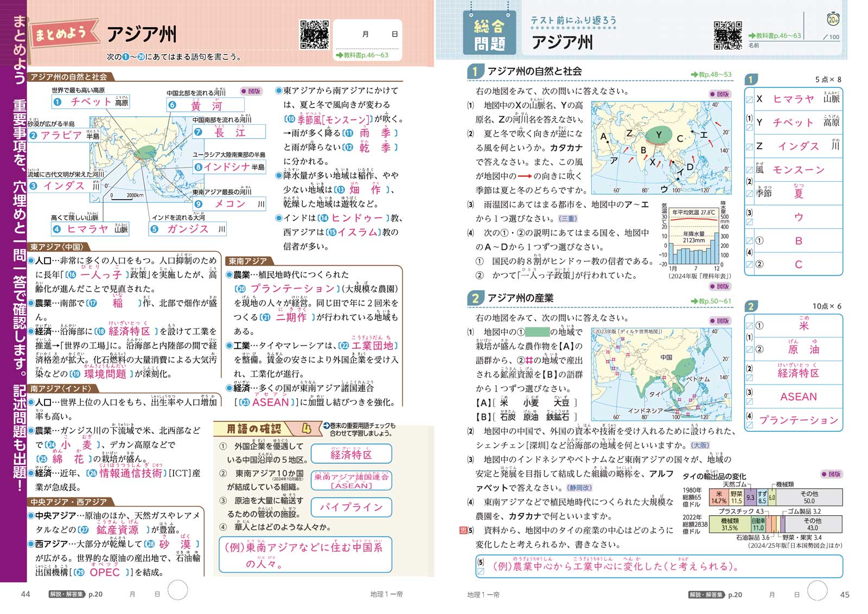Select the 東南アジア section heading
The height and width of the screenshot is (614, 868).
point(247,261)
